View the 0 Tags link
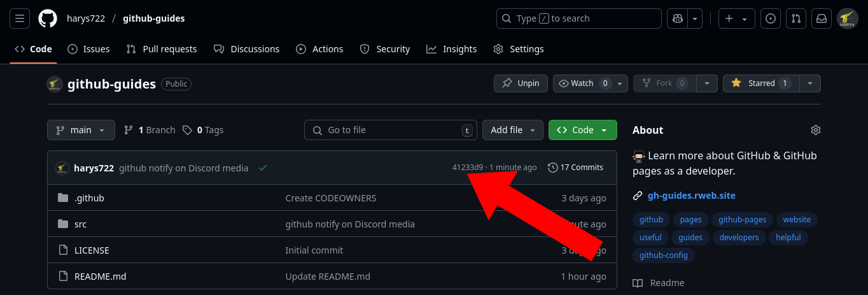Image resolution: width=868 pixels, height=295 pixels. point(203,130)
